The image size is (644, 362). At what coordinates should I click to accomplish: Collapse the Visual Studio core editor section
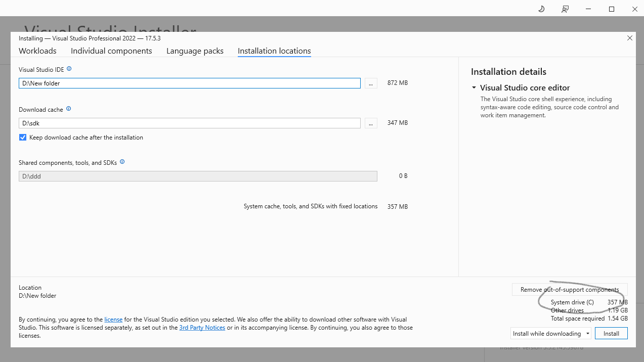point(474,88)
